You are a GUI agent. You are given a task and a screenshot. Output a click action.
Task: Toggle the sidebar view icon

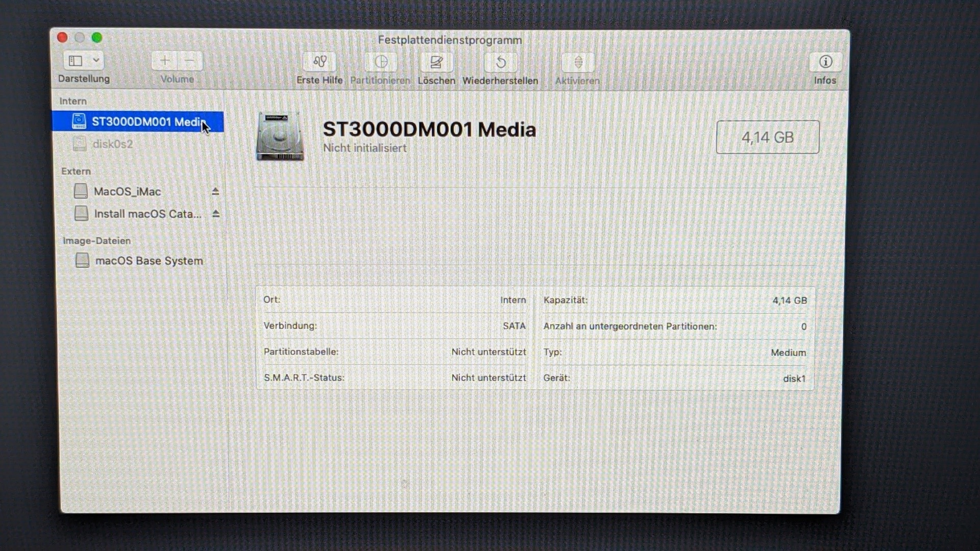(76, 61)
